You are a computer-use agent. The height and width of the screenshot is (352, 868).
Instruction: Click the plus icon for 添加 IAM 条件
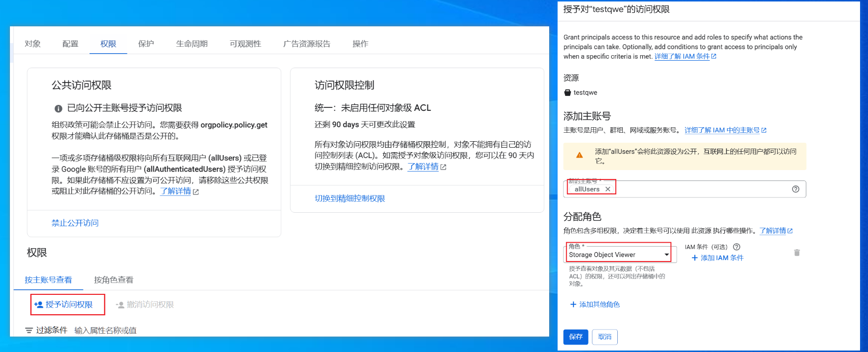click(695, 258)
